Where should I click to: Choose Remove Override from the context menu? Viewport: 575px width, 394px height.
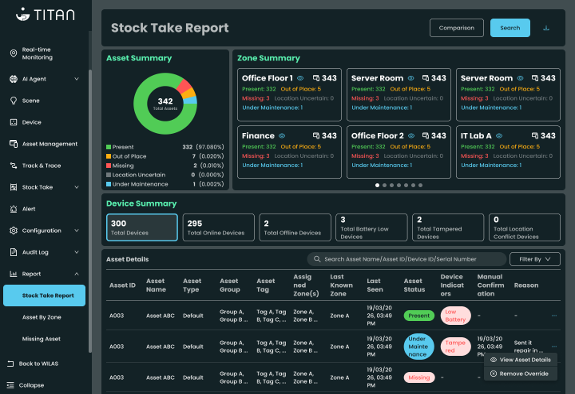pos(521,374)
